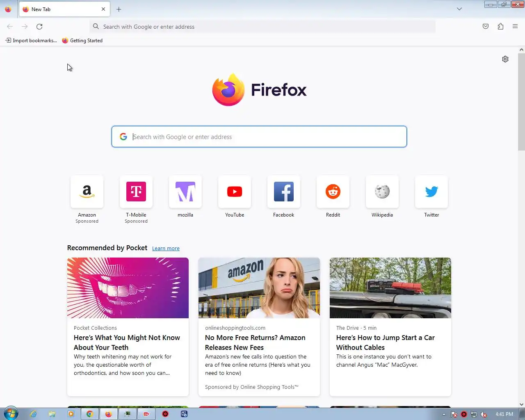Click the Back navigation arrow
Viewport: 525px width, 420px height.
click(10, 27)
